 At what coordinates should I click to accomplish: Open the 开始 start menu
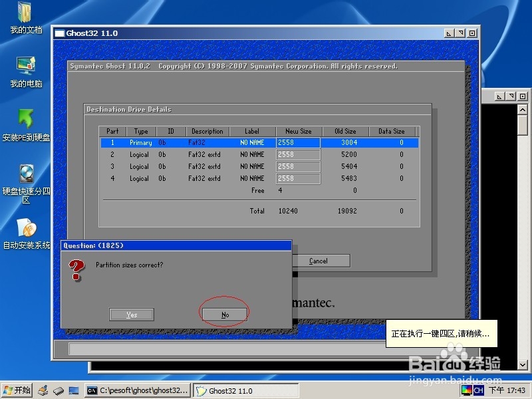(x=18, y=390)
